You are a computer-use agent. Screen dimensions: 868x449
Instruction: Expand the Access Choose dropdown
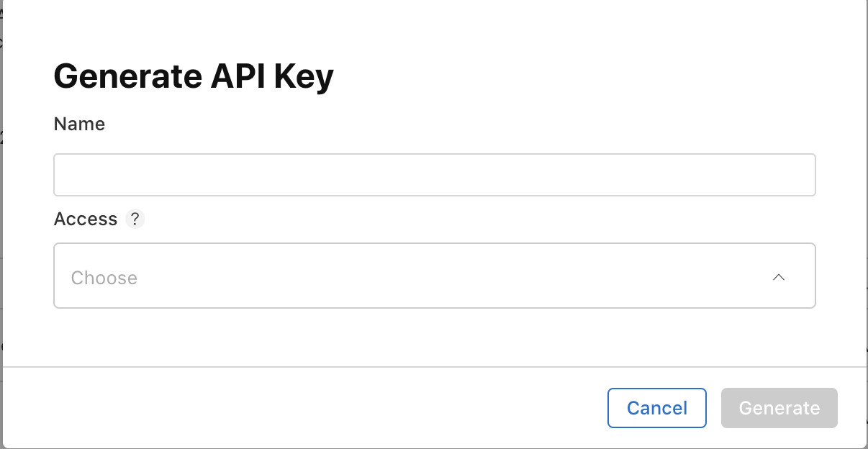(x=435, y=276)
